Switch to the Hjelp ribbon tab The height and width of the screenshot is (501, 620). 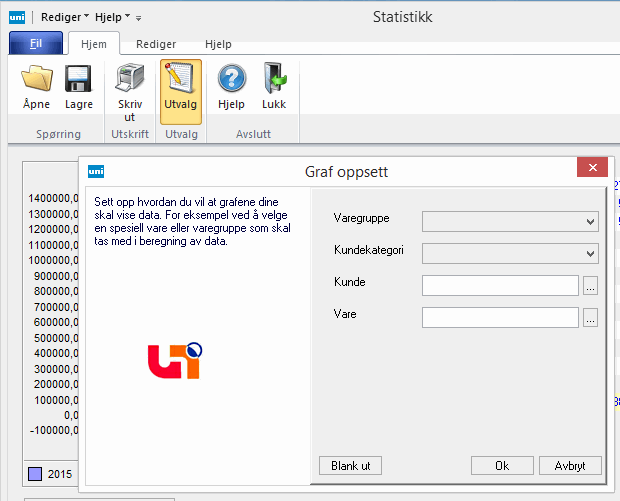(218, 44)
